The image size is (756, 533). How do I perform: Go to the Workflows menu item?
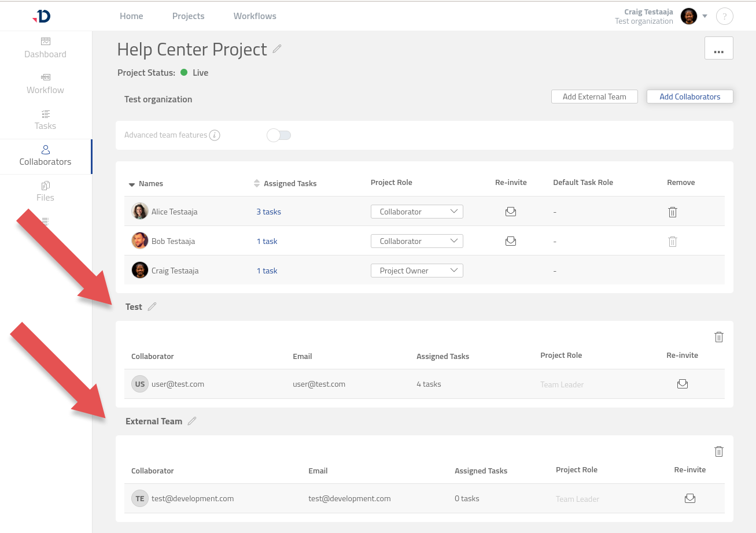tap(255, 16)
